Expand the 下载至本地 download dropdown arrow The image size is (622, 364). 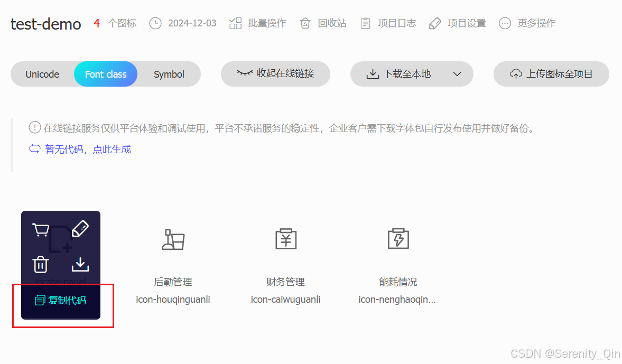(457, 74)
